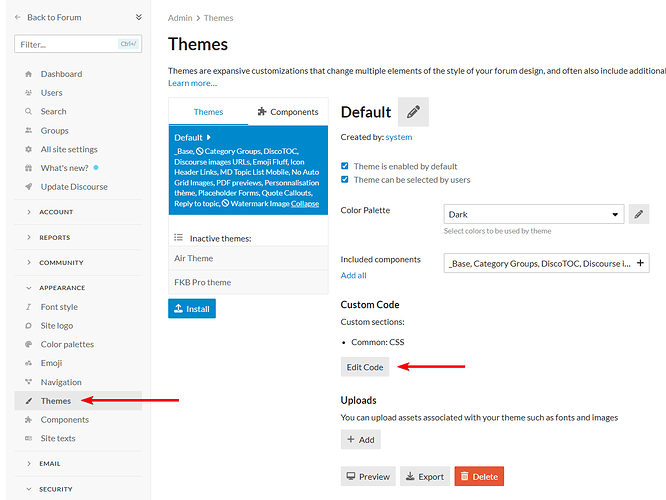Click the Add uploads button
This screenshot has height=500, width=666.
point(361,439)
